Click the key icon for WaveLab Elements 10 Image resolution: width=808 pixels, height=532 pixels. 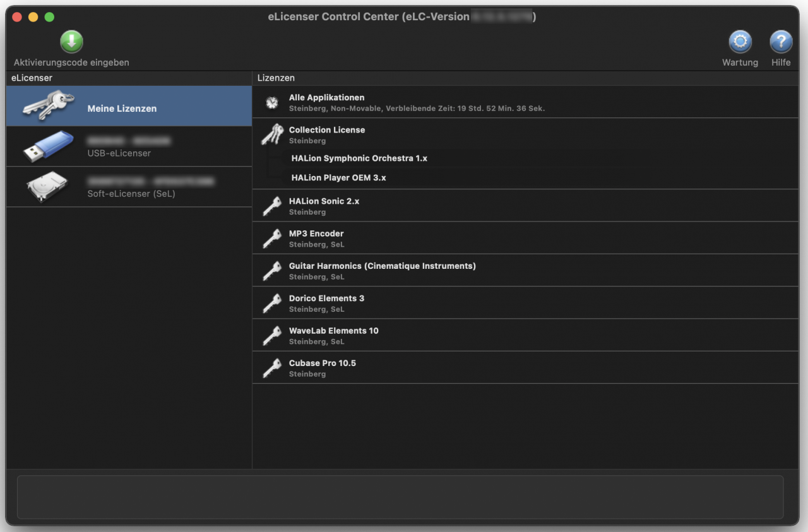[x=272, y=335]
